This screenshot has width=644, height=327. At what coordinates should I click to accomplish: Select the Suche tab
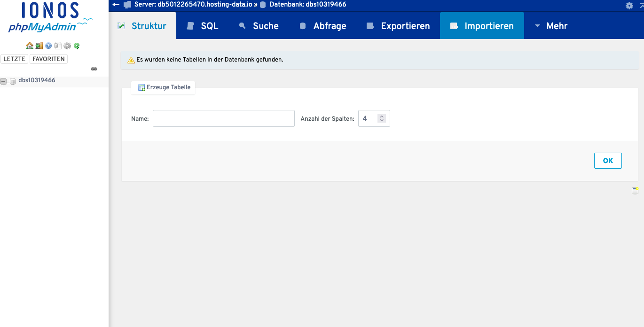(x=259, y=26)
